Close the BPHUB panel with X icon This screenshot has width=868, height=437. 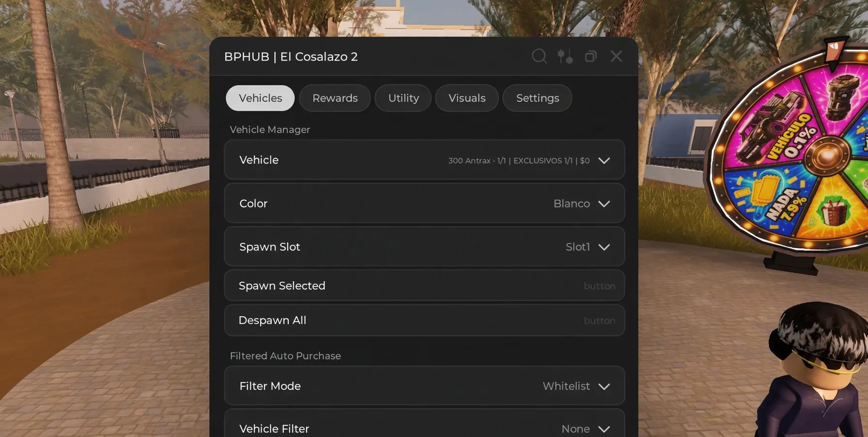click(616, 56)
